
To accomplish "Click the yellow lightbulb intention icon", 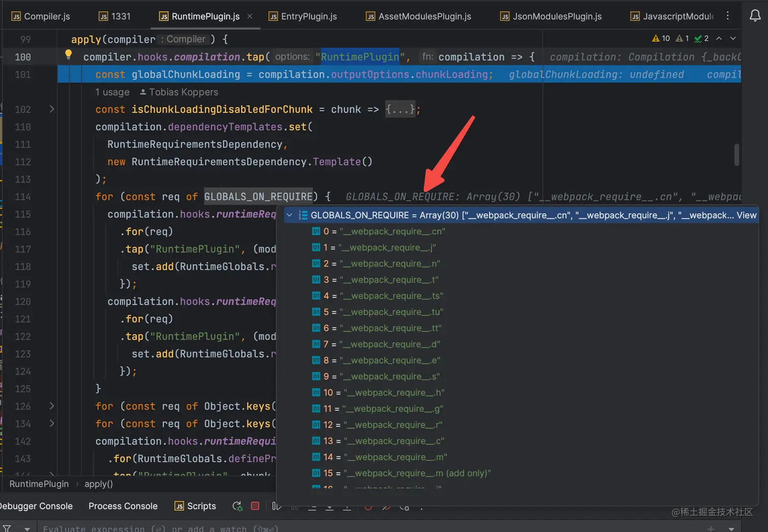I will click(x=68, y=54).
